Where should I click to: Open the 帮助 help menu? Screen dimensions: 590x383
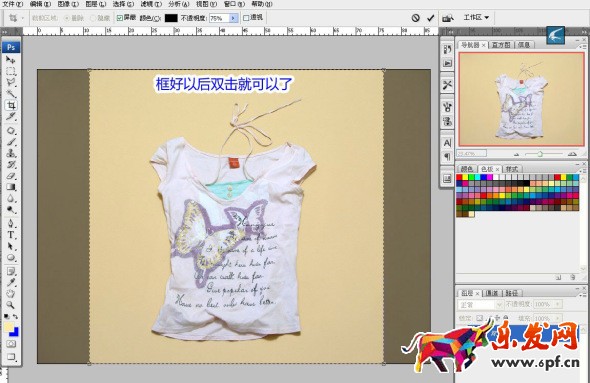262,4
